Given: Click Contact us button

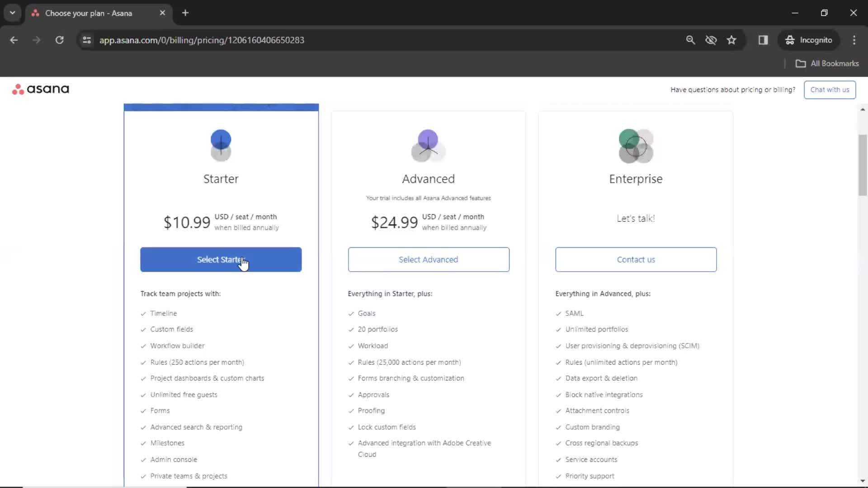Looking at the screenshot, I should click(636, 259).
